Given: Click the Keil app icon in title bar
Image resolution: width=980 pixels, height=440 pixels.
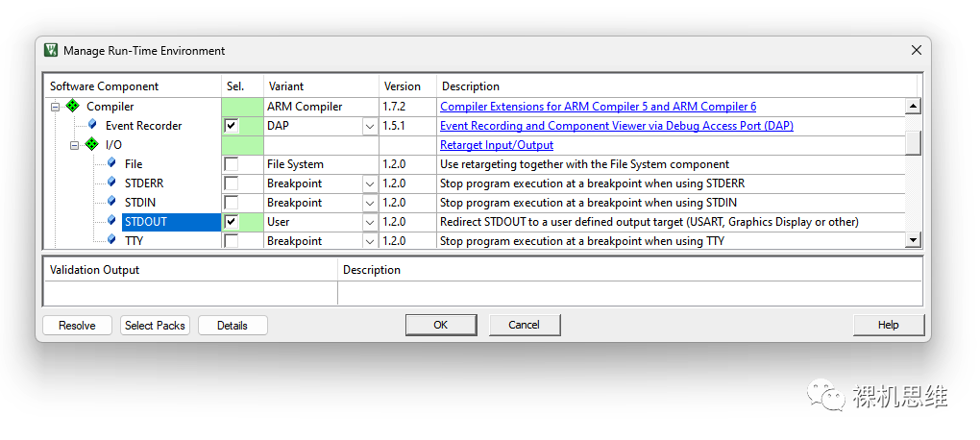Looking at the screenshot, I should [51, 51].
